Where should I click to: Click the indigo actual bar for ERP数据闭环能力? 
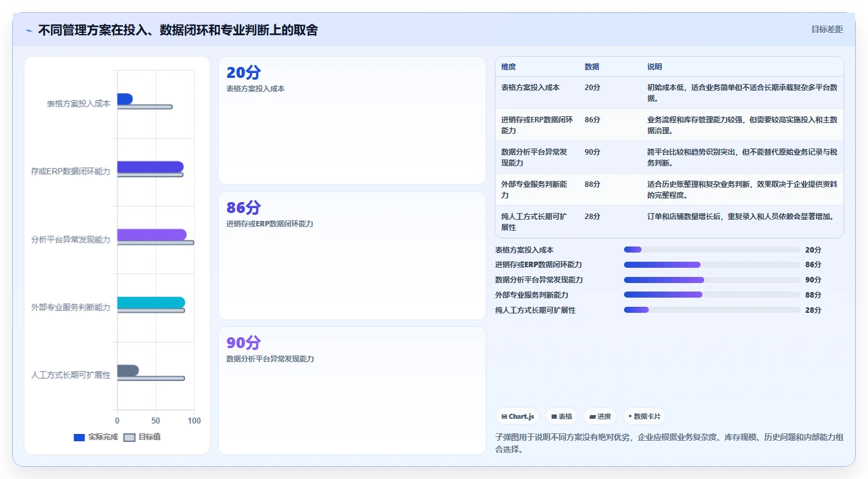pyautogui.click(x=150, y=167)
